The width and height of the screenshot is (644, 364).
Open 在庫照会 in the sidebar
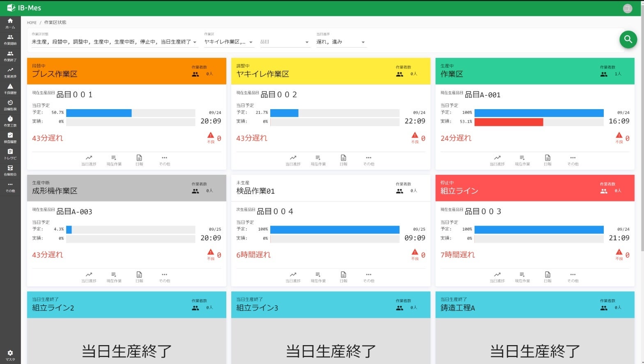[x=10, y=170]
